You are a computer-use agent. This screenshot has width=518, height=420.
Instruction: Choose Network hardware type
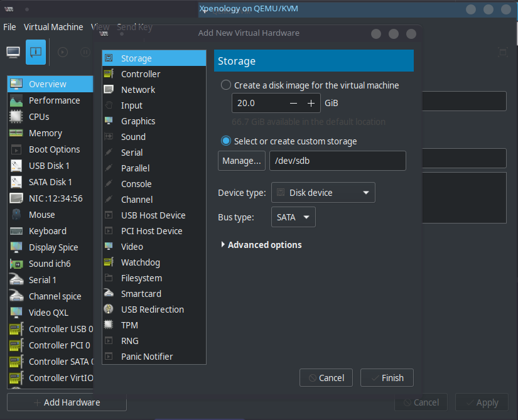[154, 90]
